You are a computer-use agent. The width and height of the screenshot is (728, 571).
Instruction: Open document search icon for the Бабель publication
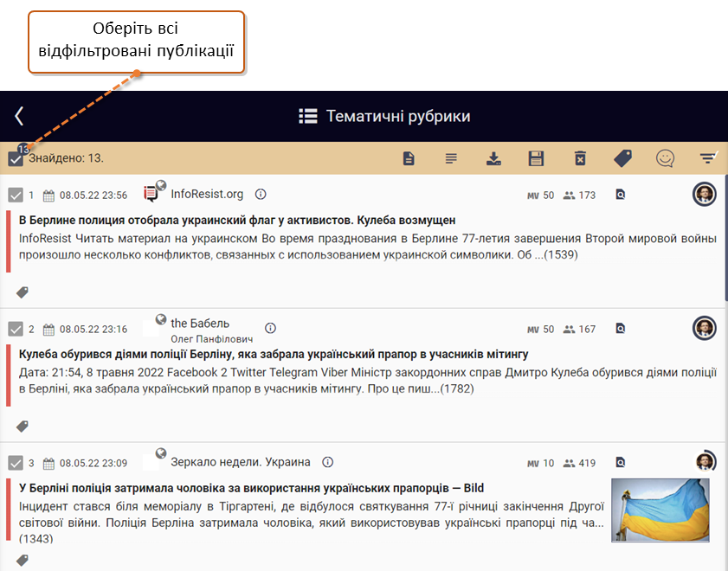coord(621,329)
